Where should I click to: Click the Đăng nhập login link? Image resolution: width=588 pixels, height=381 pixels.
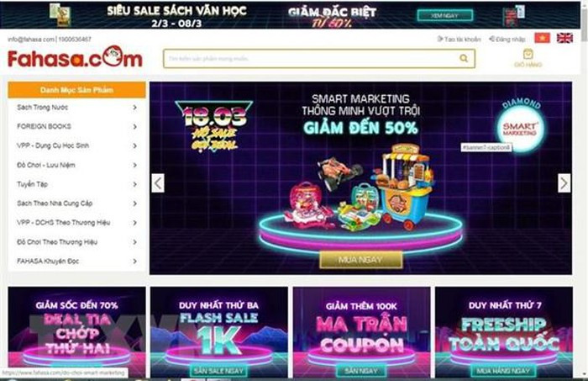click(x=507, y=39)
